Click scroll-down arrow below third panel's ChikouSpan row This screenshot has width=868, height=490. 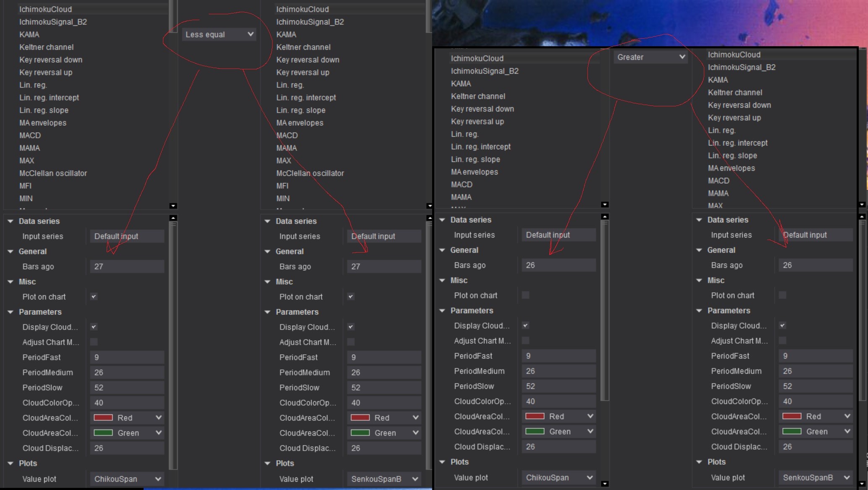(x=605, y=484)
